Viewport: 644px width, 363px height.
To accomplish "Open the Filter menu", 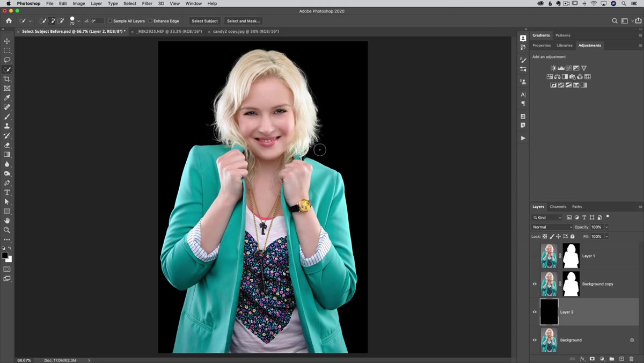I will tap(147, 3).
